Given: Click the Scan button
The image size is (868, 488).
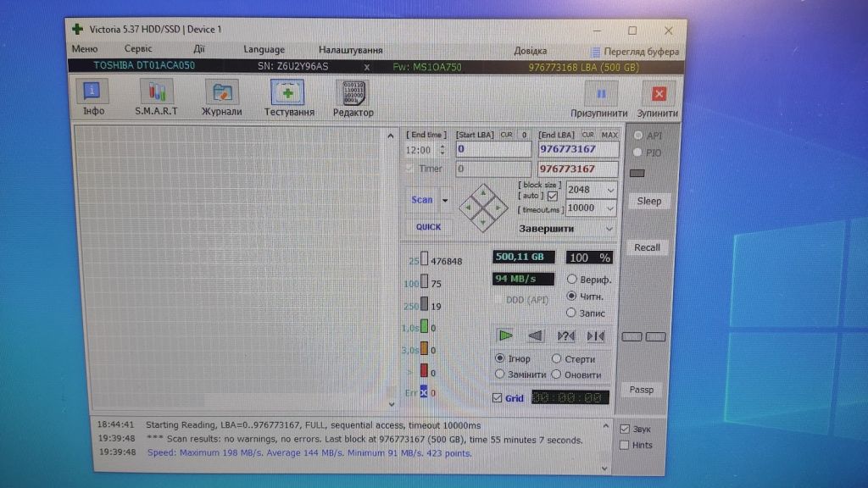Looking at the screenshot, I should click(422, 200).
